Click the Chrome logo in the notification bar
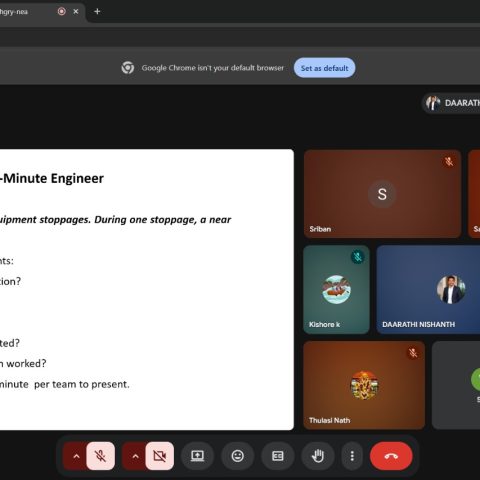The width and height of the screenshot is (480, 480). 128,68
